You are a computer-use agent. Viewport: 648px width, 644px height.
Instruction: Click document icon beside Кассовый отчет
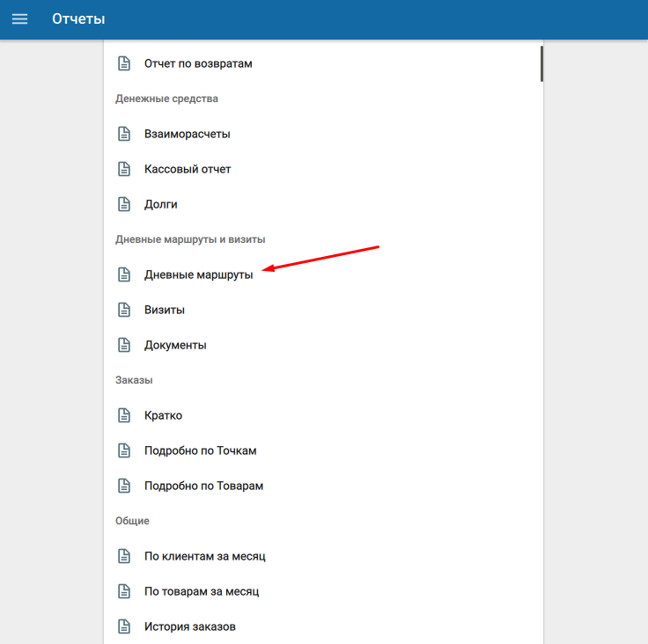pyautogui.click(x=124, y=169)
